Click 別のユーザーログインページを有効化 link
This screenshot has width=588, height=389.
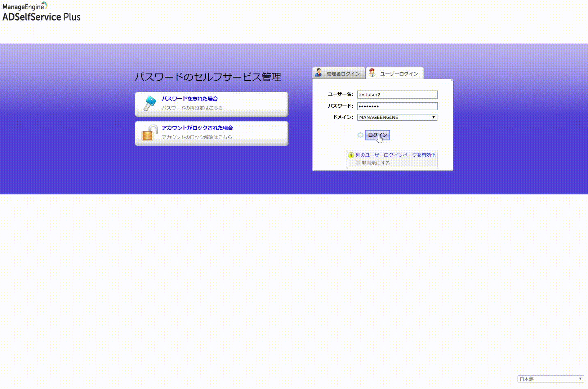tap(396, 155)
